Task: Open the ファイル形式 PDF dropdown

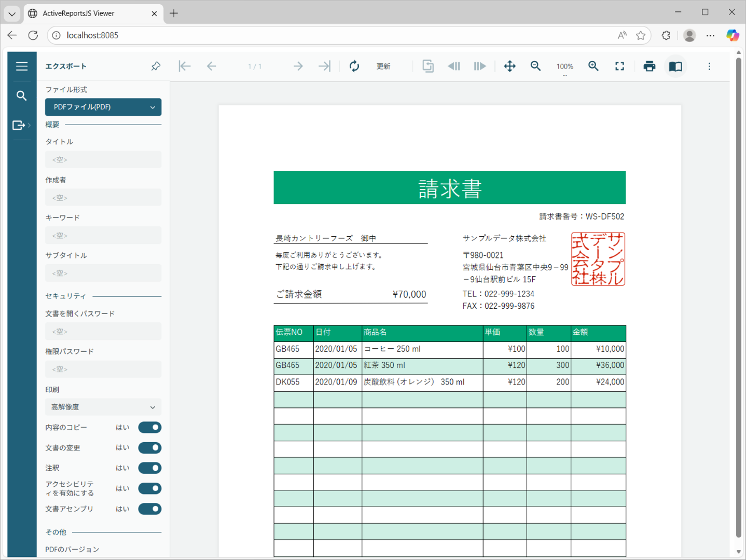Action: (x=103, y=107)
